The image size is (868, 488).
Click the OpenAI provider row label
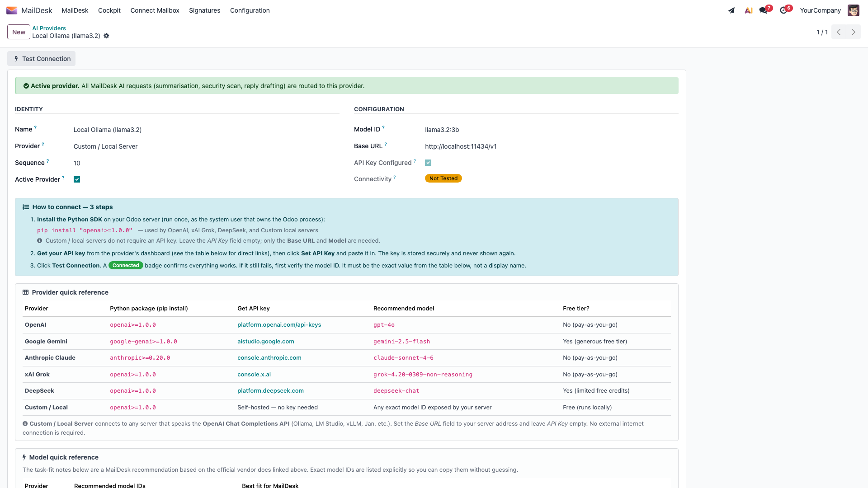click(x=35, y=325)
